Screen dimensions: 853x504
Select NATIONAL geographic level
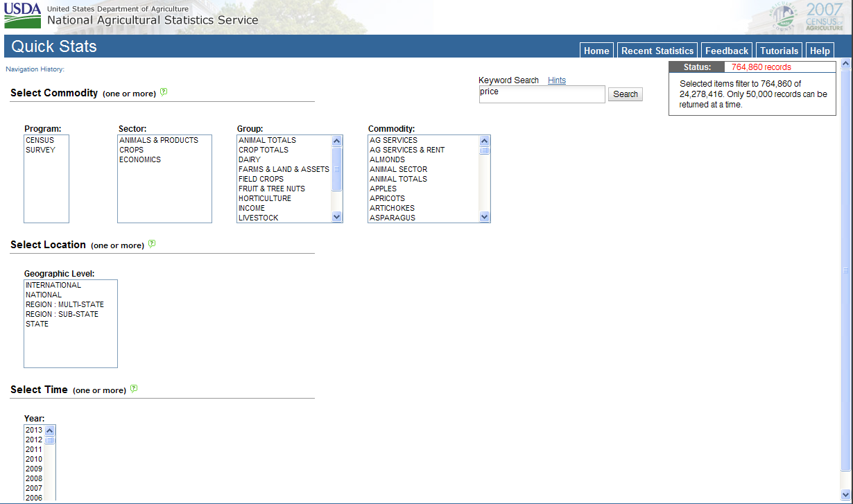[71, 295]
